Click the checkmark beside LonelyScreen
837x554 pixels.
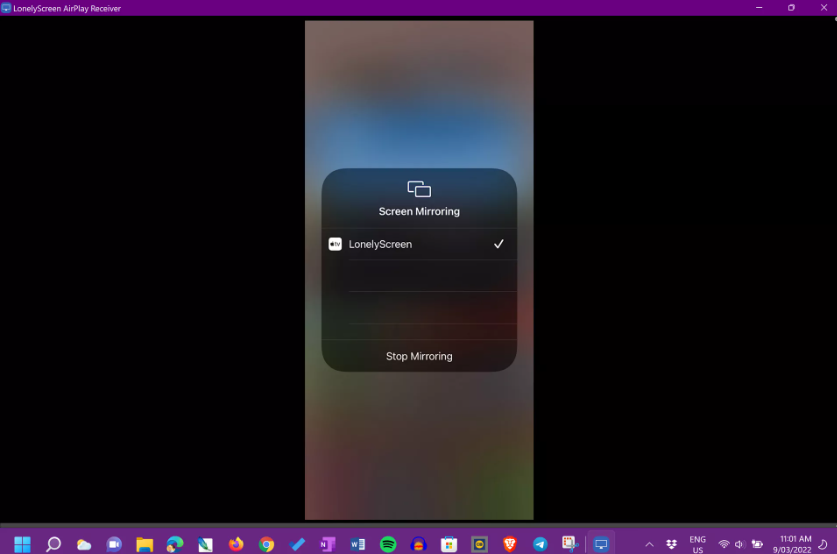coord(499,244)
